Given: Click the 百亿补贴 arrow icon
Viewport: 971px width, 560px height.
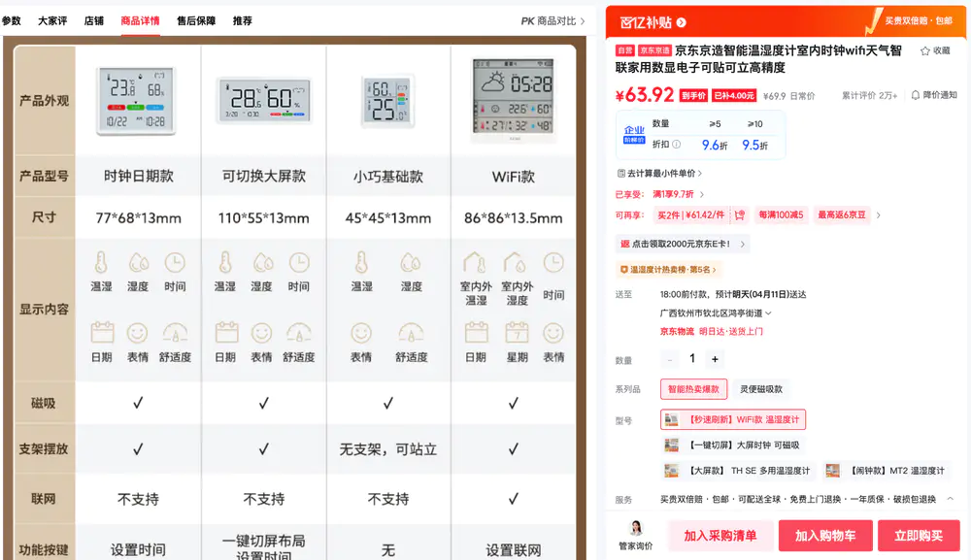Looking at the screenshot, I should point(682,23).
